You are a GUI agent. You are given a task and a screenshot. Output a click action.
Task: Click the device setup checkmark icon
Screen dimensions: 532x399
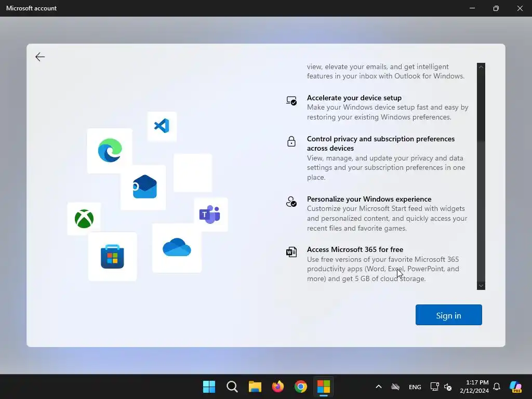click(291, 101)
